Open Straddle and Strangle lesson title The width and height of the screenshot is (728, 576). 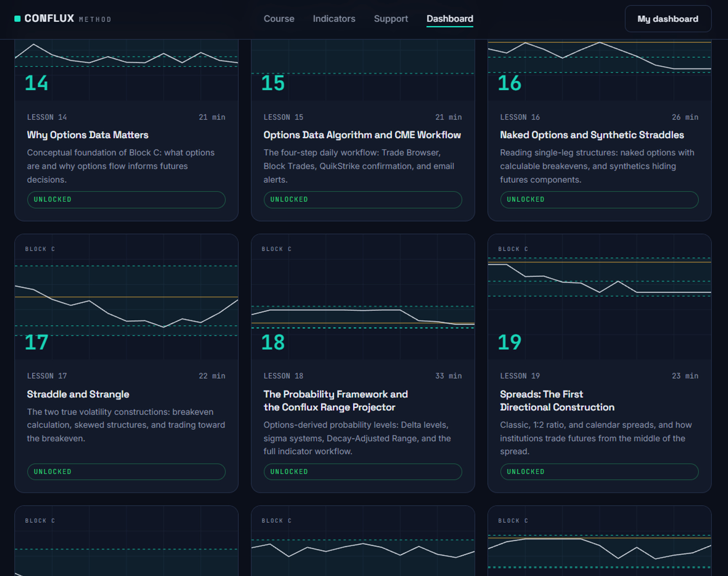click(78, 394)
